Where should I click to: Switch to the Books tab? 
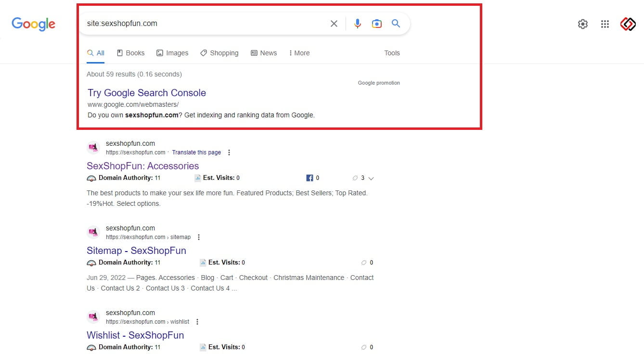130,53
